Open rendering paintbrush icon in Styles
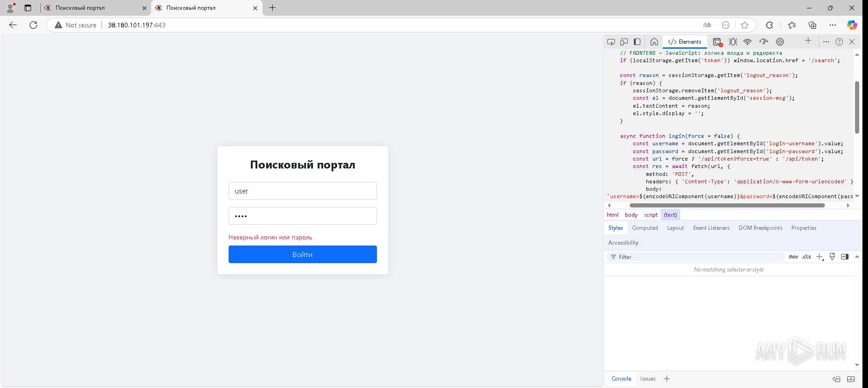Screen dimensions: 868x388 pos(832,257)
